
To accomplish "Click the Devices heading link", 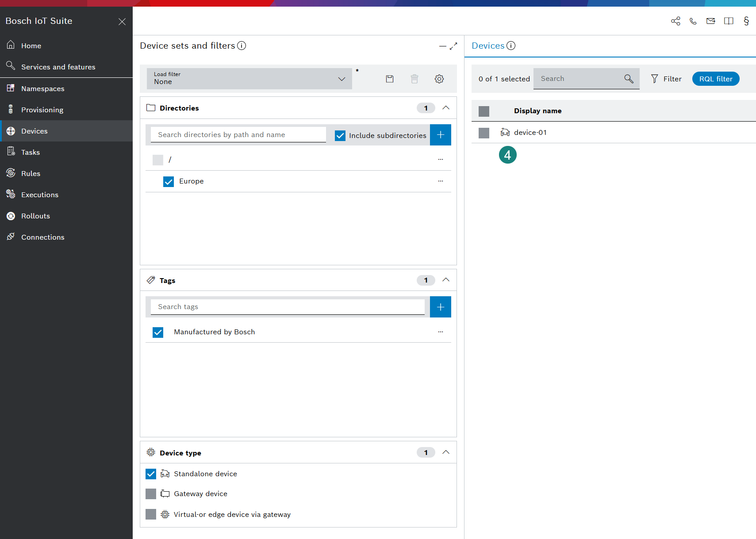I will click(488, 46).
